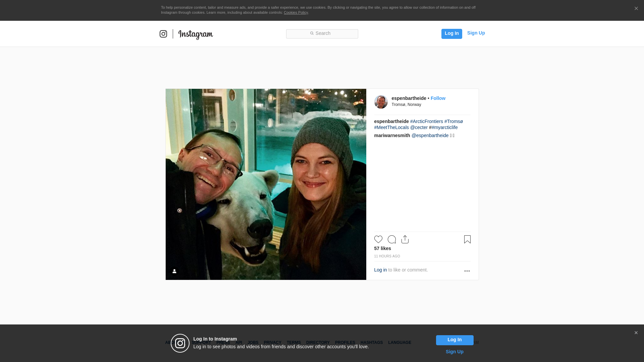Open the Cookies Policy link
Image resolution: width=644 pixels, height=362 pixels.
click(x=296, y=12)
